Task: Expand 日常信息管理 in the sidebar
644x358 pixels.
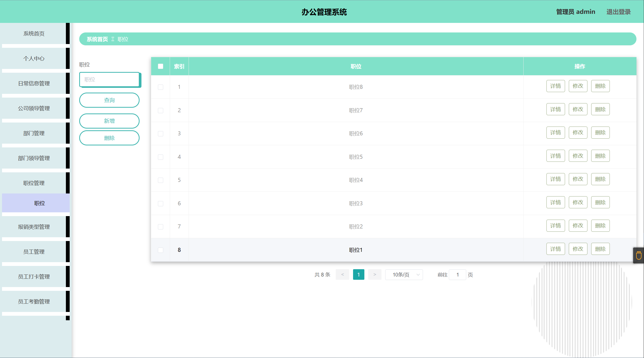Action: pos(34,83)
